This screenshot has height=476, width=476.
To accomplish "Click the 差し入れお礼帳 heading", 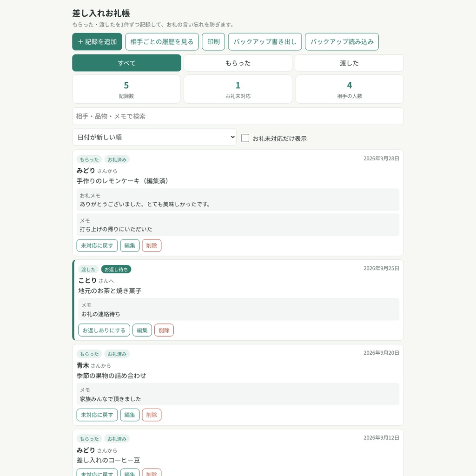I will [101, 13].
